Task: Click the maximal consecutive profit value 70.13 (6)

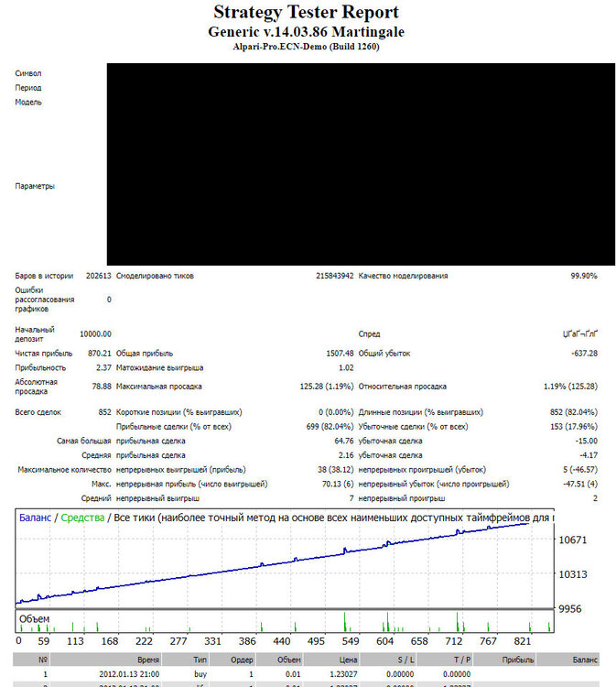Action: 338,485
